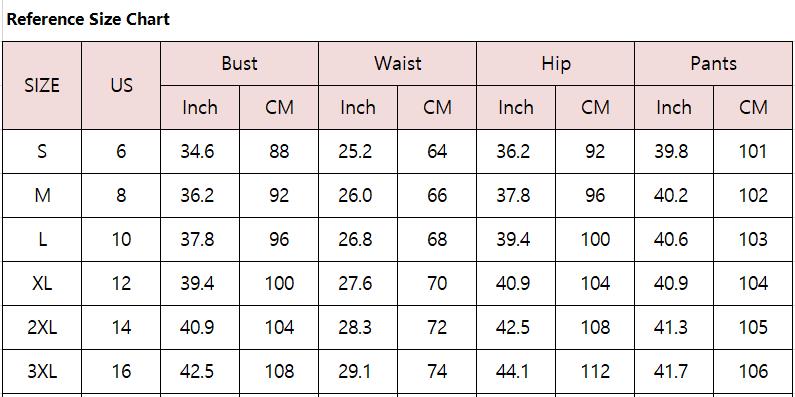Click the US size 10 cell
This screenshot has width=795, height=397.
coord(121,239)
